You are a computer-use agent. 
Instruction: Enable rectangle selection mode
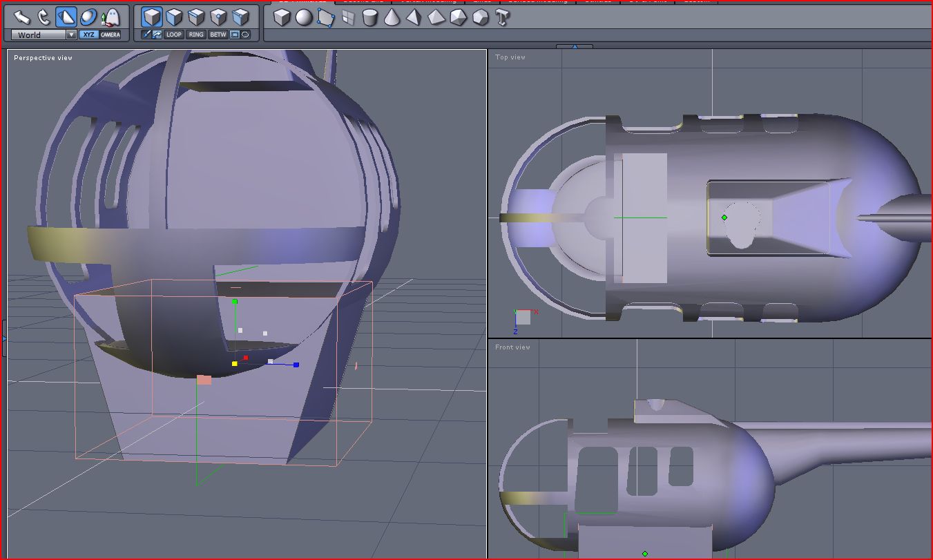point(235,35)
